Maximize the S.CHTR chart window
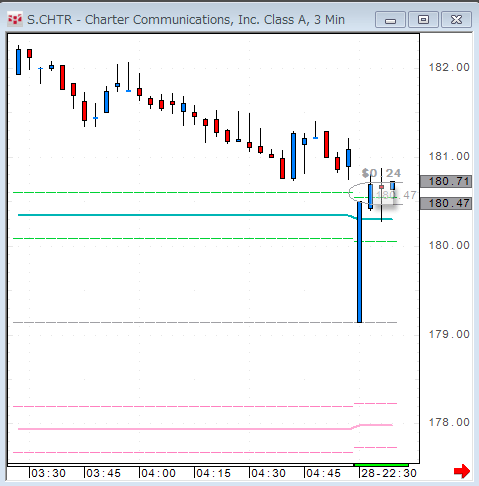 [x=423, y=20]
